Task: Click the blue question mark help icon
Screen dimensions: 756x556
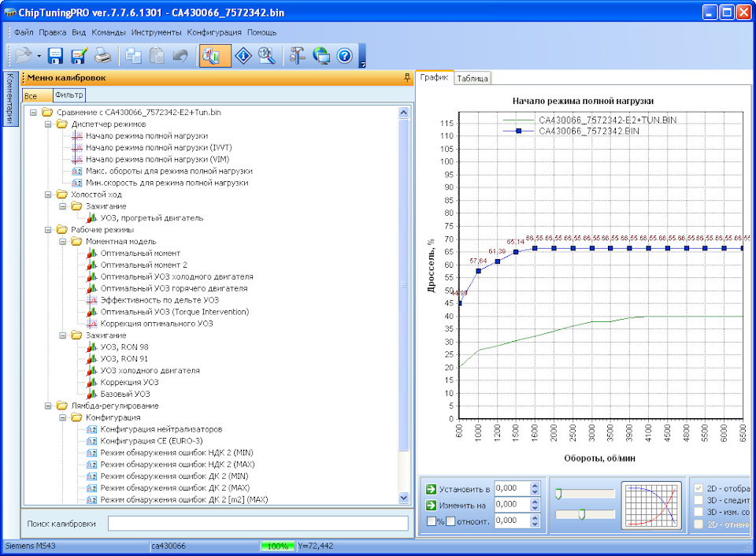Action: point(344,55)
